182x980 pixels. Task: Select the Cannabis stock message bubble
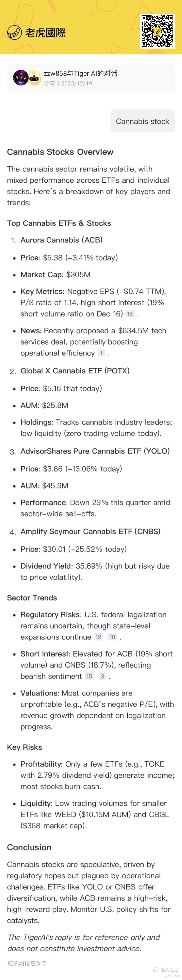[x=142, y=121]
